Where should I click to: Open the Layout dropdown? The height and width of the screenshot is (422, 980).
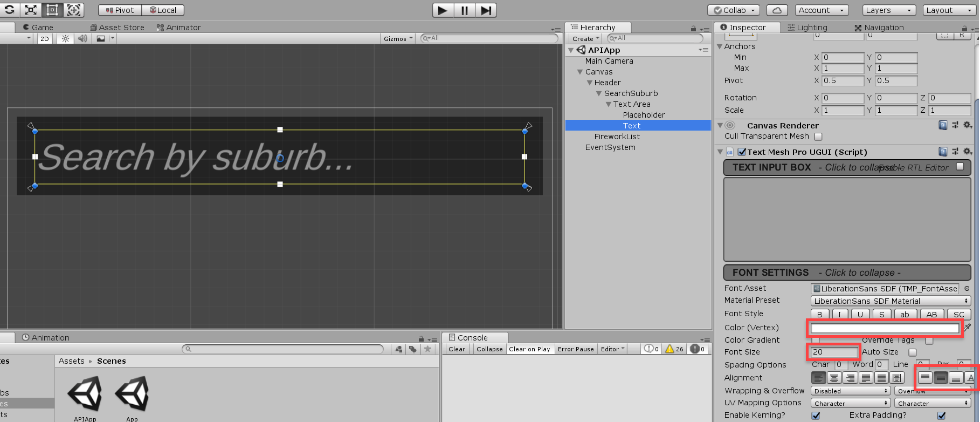click(950, 10)
